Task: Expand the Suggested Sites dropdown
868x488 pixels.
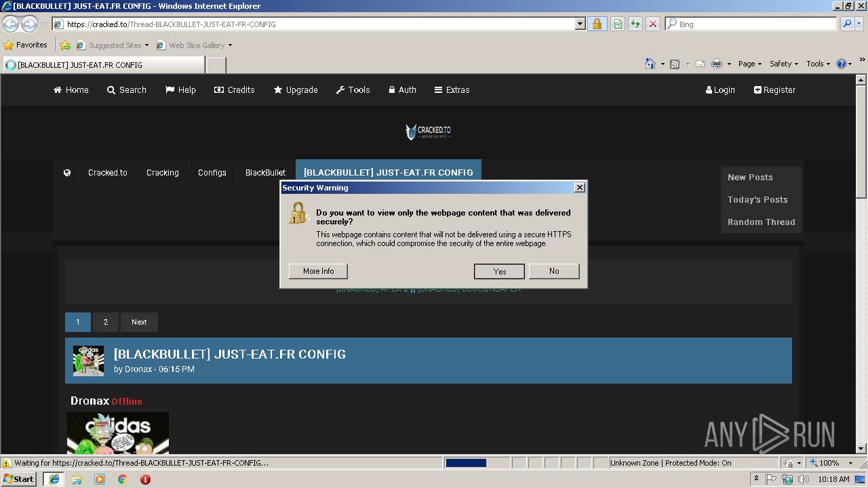Action: click(x=146, y=45)
